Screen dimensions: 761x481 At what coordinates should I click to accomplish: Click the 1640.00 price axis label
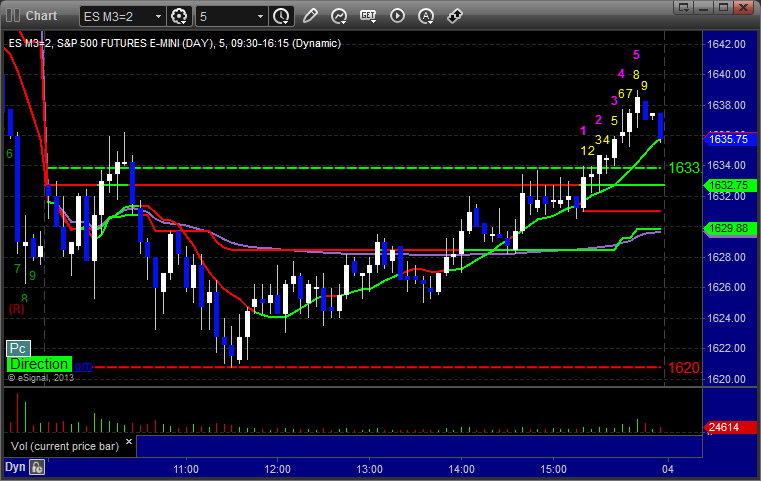coord(726,74)
